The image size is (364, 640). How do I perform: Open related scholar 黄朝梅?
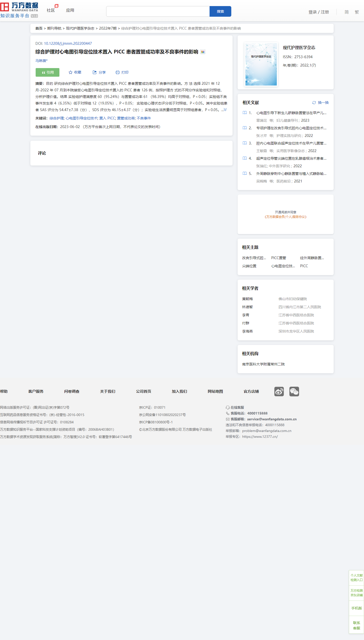247,299
